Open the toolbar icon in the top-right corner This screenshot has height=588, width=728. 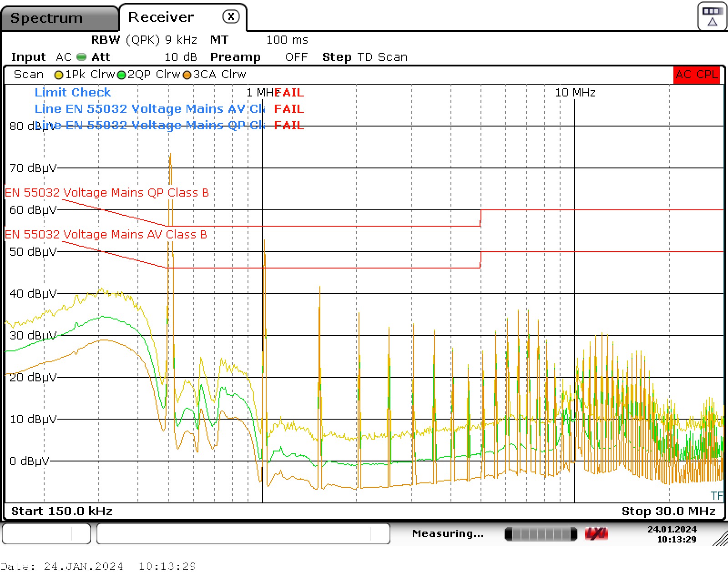pyautogui.click(x=712, y=16)
